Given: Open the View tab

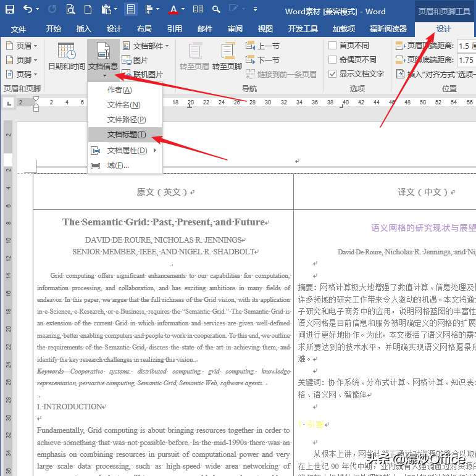Looking at the screenshot, I should pos(265,29).
